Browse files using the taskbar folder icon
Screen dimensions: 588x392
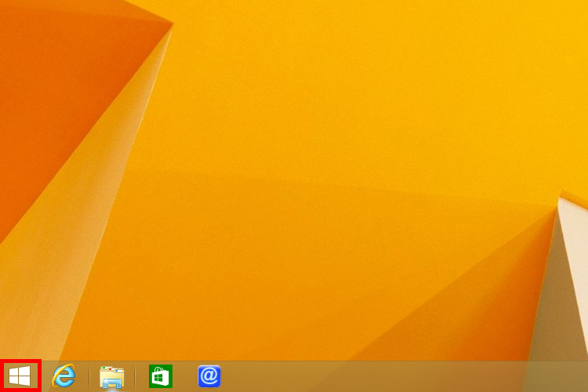click(112, 376)
